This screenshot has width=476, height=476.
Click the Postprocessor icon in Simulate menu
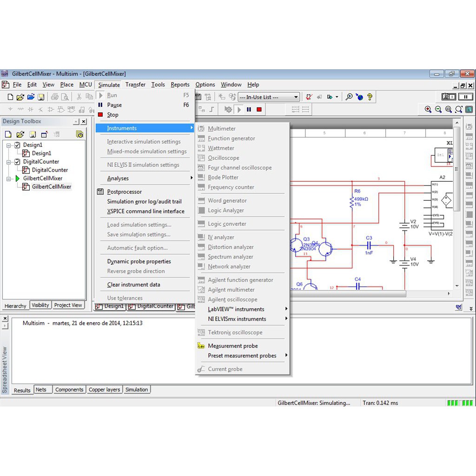tap(100, 192)
